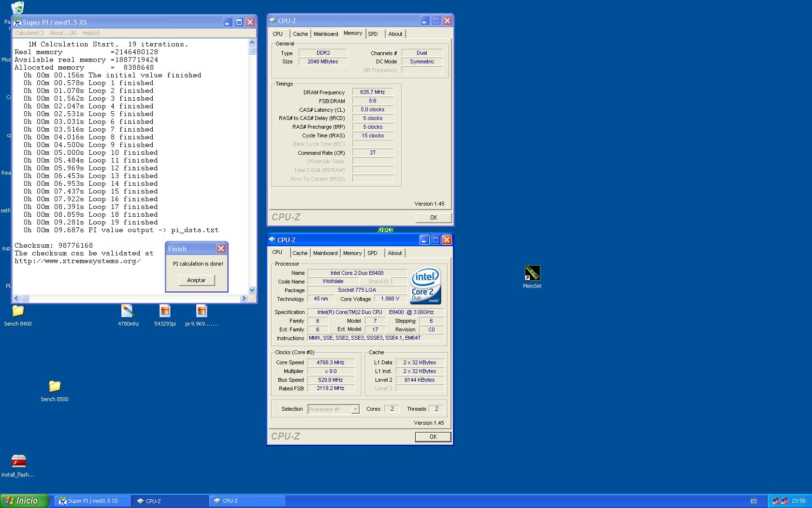Switch to Cache tab in upper CPU-Z window
This screenshot has width=812, height=508.
tap(300, 34)
